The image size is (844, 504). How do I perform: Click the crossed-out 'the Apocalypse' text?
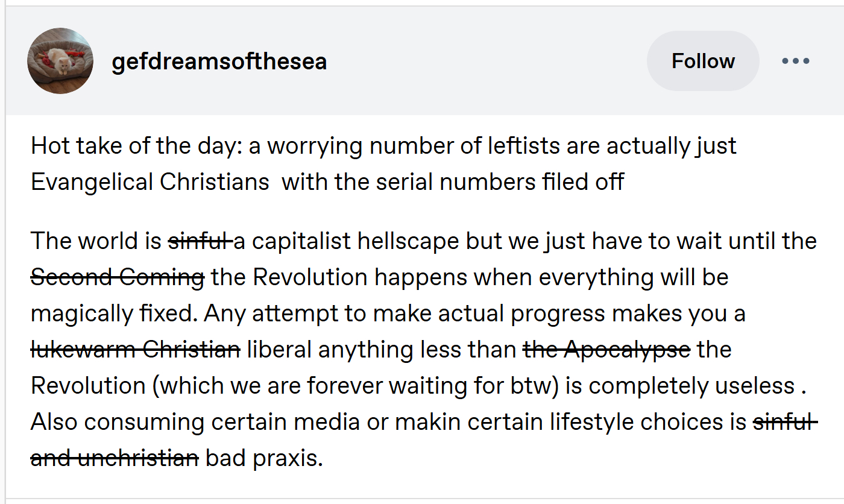[x=606, y=350]
